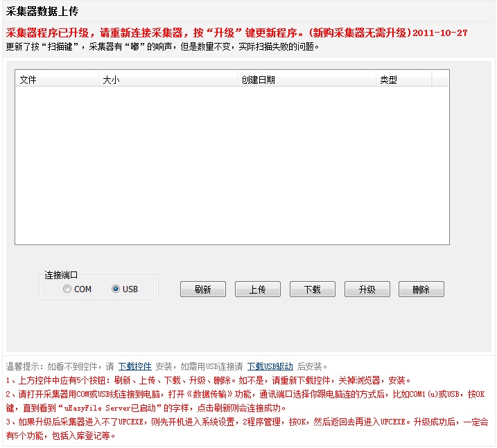Open the 下载控件 link

pos(134,366)
